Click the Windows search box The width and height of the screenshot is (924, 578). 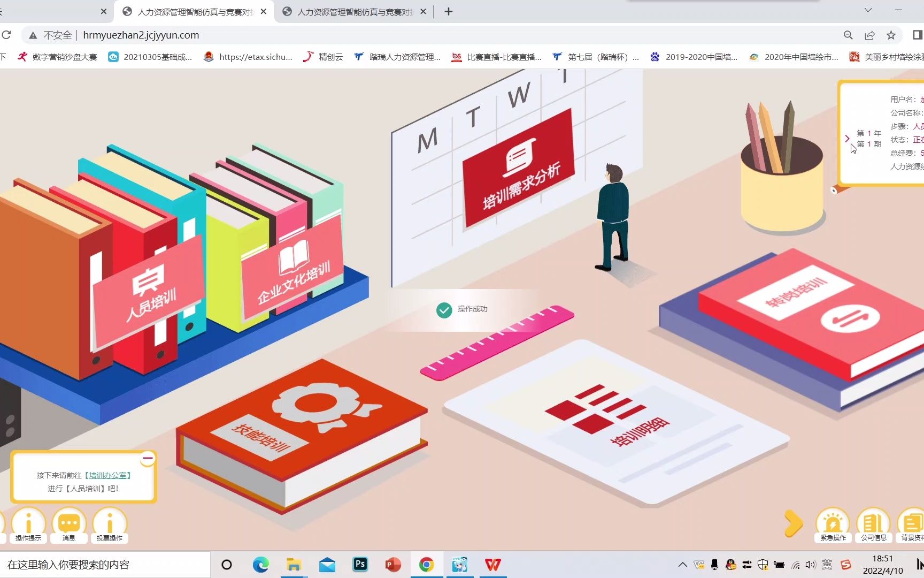(105, 565)
